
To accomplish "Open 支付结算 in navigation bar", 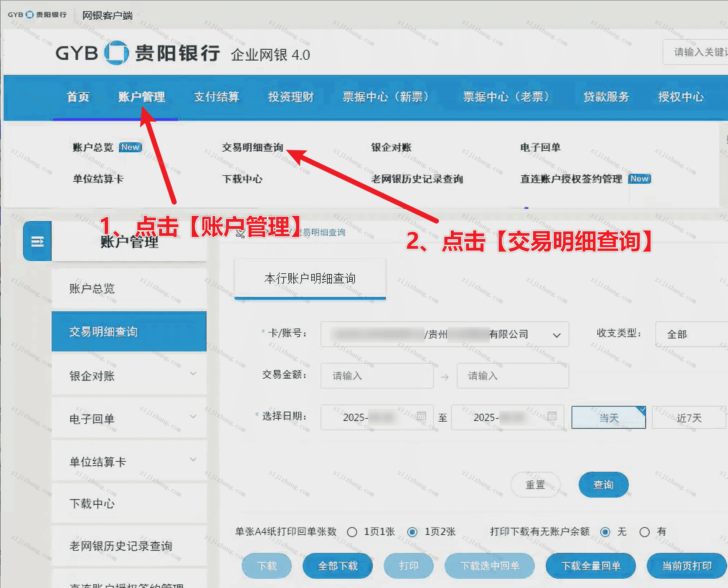I will (x=216, y=97).
